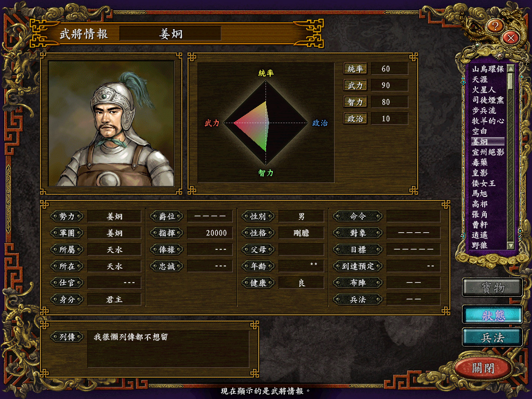The height and width of the screenshot is (399, 532).
Task: Click the scroll up arrow in officer list
Action: (510, 69)
